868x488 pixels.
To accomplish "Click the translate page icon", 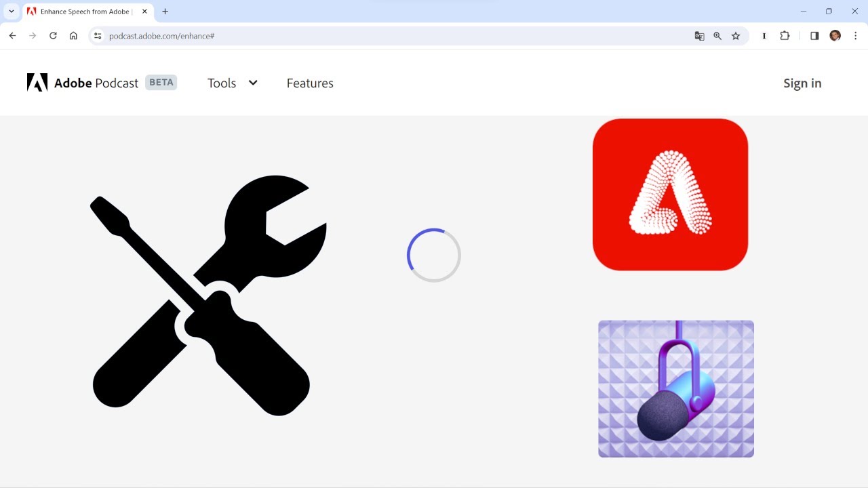I will [x=699, y=36].
